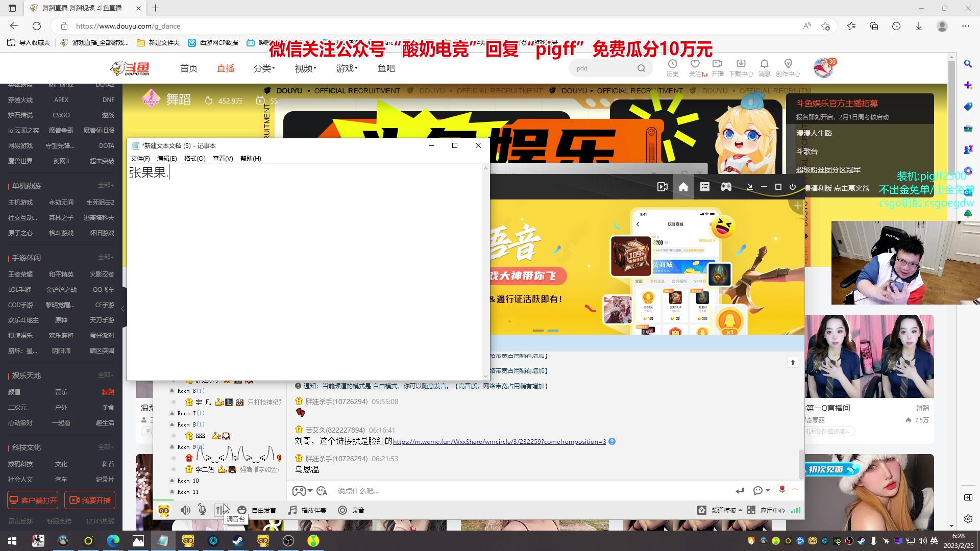Click the 历史 history clock icon
This screenshot has width=980, height=551.
click(673, 64)
